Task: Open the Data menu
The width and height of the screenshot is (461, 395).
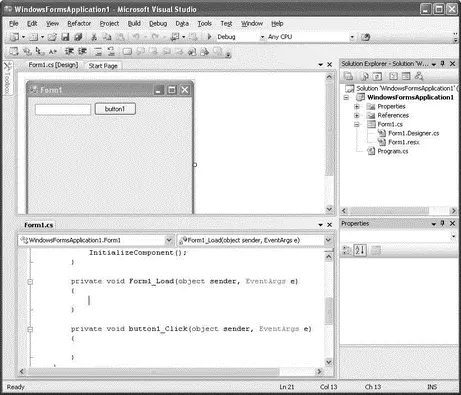Action: [182, 24]
